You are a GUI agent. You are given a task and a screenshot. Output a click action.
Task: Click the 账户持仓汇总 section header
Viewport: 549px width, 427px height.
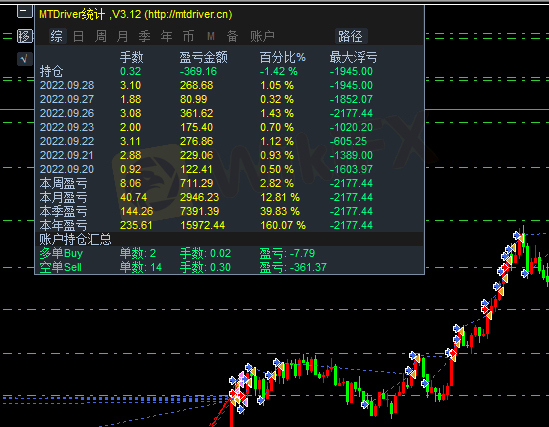[x=75, y=239]
